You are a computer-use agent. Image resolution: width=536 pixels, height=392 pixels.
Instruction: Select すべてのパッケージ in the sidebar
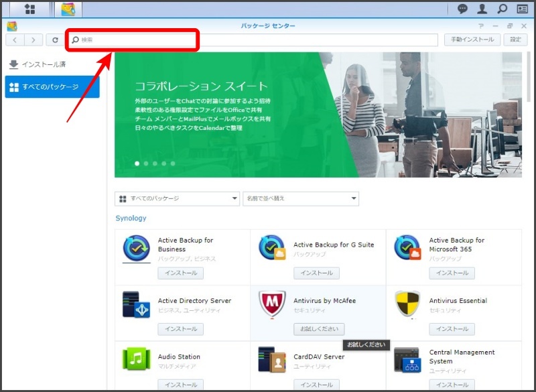click(x=52, y=87)
